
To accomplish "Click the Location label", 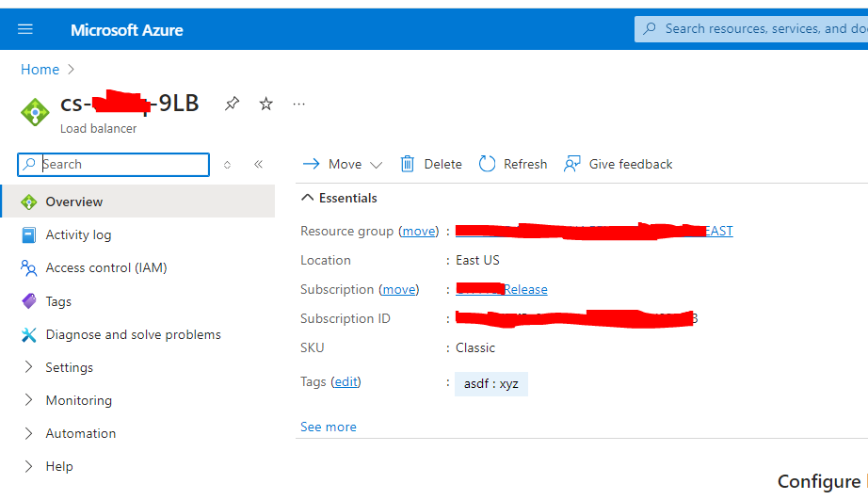I will coord(326,260).
